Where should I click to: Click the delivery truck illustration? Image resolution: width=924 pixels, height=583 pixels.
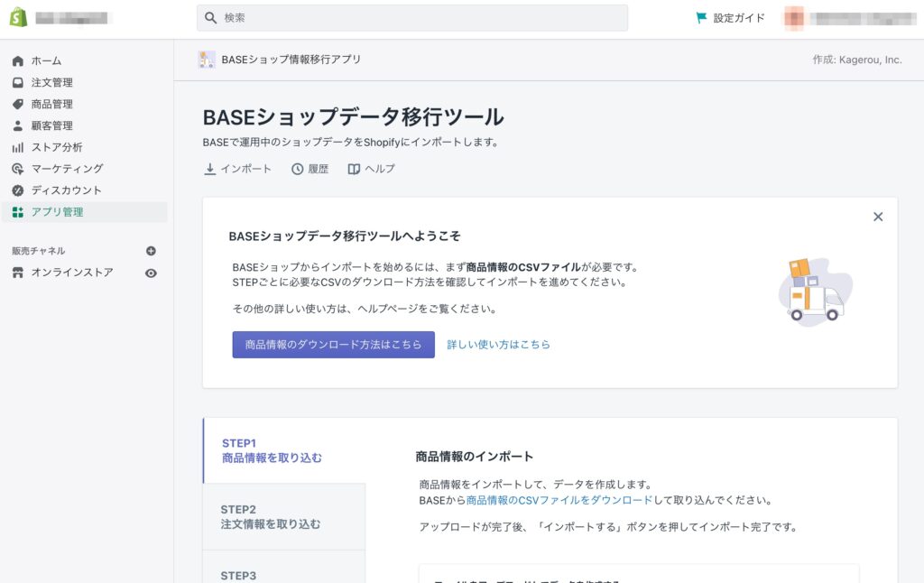point(816,292)
